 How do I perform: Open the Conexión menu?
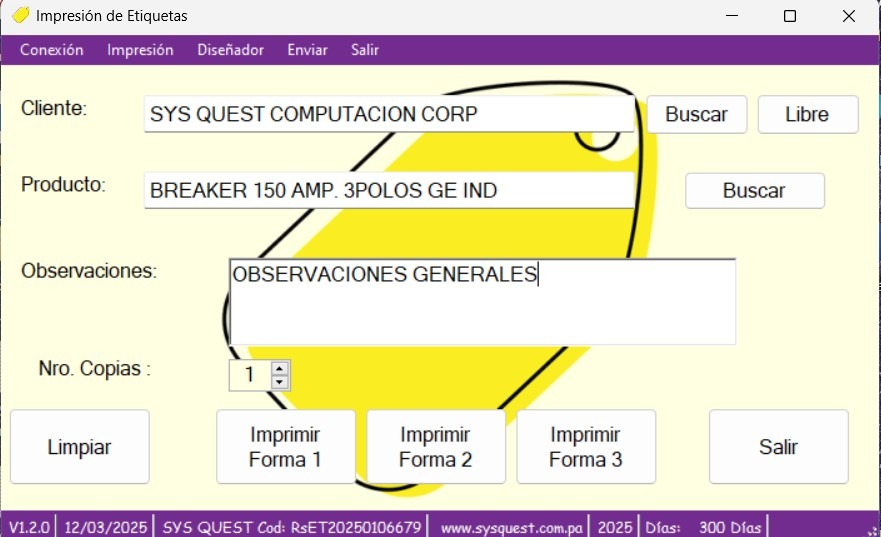coord(52,50)
